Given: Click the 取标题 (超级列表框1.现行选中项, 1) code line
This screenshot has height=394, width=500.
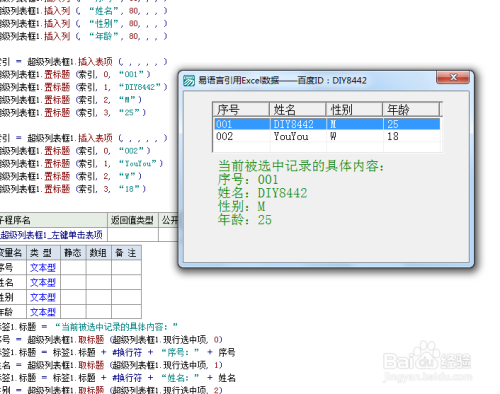Looking at the screenshot, I should pyautogui.click(x=111, y=365).
